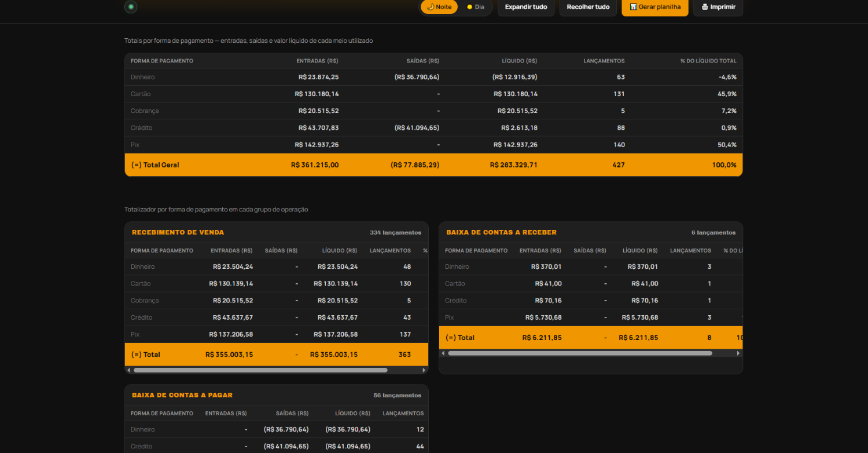This screenshot has width=868, height=453.
Task: Click horizontal scrollbar thumb in Contas a Receber
Action: 580,353
